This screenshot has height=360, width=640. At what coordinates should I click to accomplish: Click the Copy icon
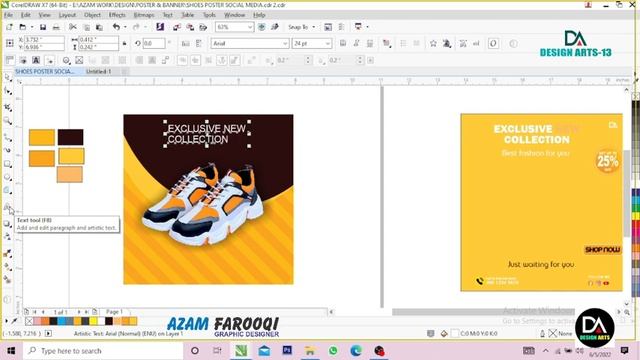tap(87, 27)
